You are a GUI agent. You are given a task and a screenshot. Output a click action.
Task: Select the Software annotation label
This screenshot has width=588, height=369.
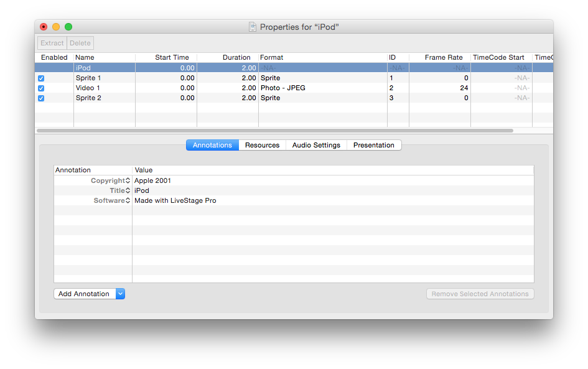tap(109, 200)
